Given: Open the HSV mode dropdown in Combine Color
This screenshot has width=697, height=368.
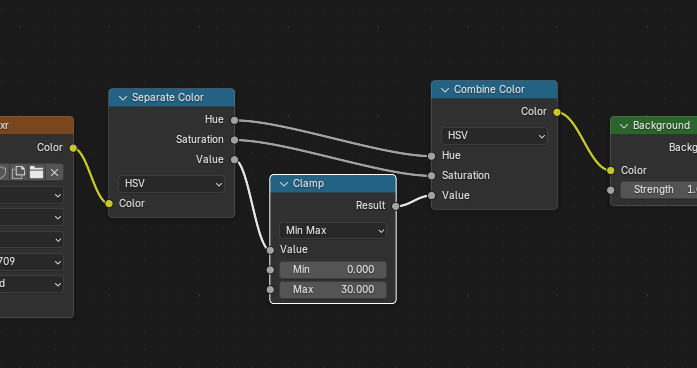Looking at the screenshot, I should (494, 136).
